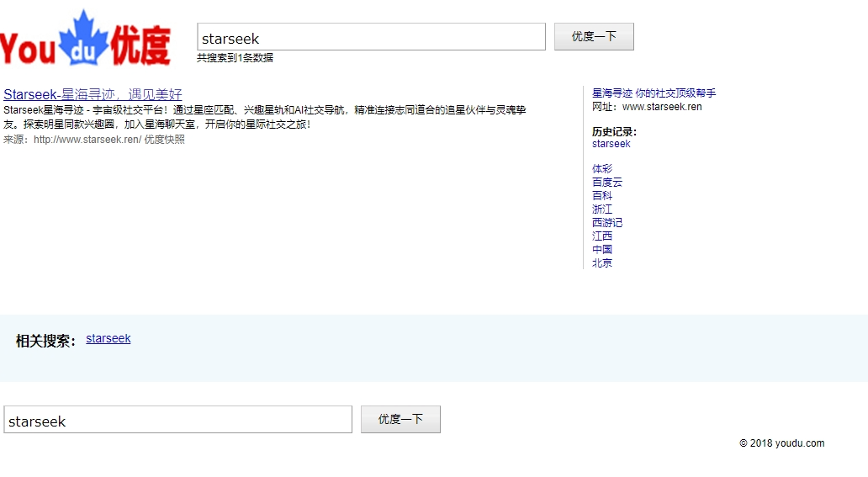Open the 百度云 sidebar link
Screen dimensions: 868x477
[x=607, y=182]
